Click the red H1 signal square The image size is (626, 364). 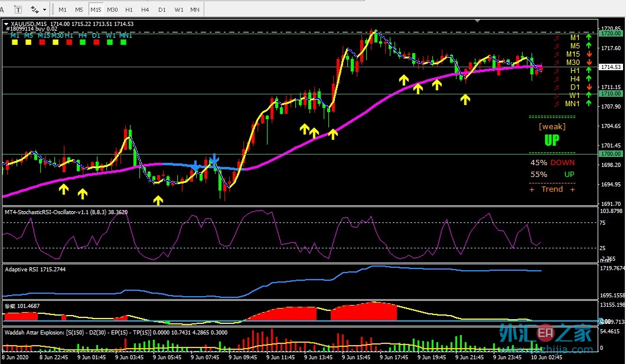69,42
